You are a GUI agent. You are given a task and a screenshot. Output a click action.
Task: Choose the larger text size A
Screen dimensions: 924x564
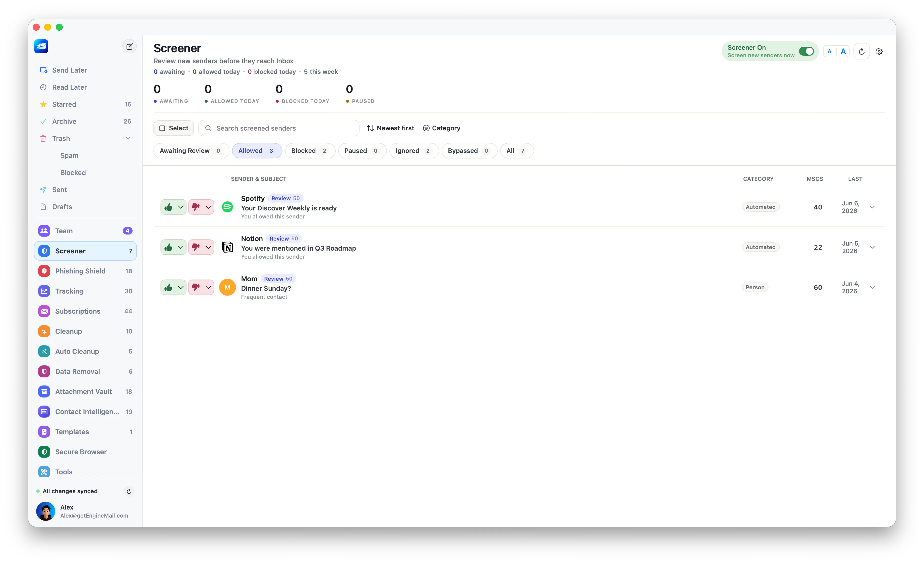(843, 51)
